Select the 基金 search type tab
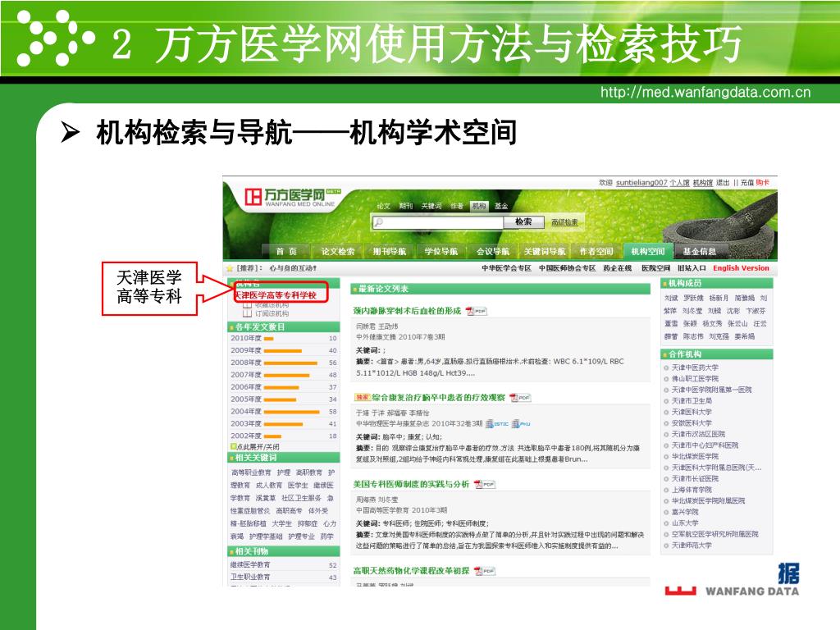 tap(501, 206)
